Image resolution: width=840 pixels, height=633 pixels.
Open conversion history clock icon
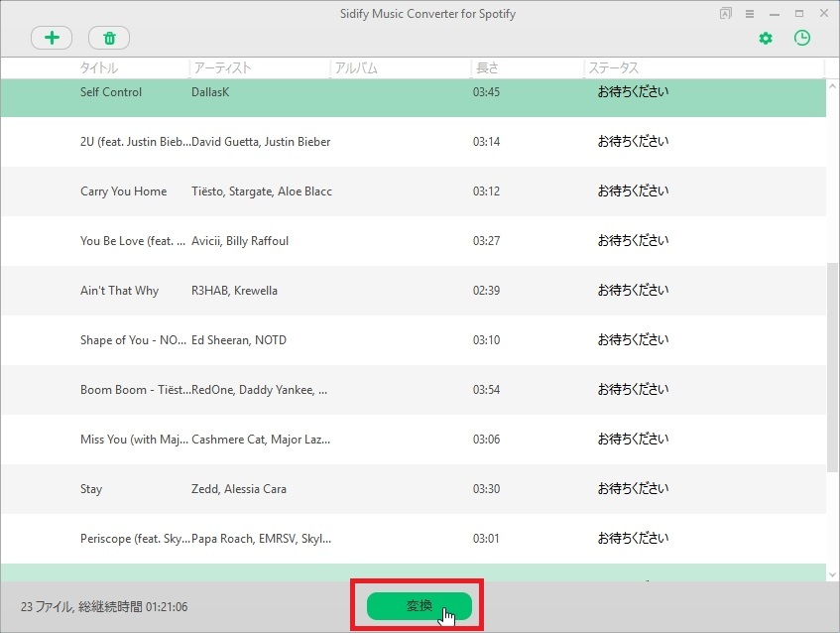[802, 38]
